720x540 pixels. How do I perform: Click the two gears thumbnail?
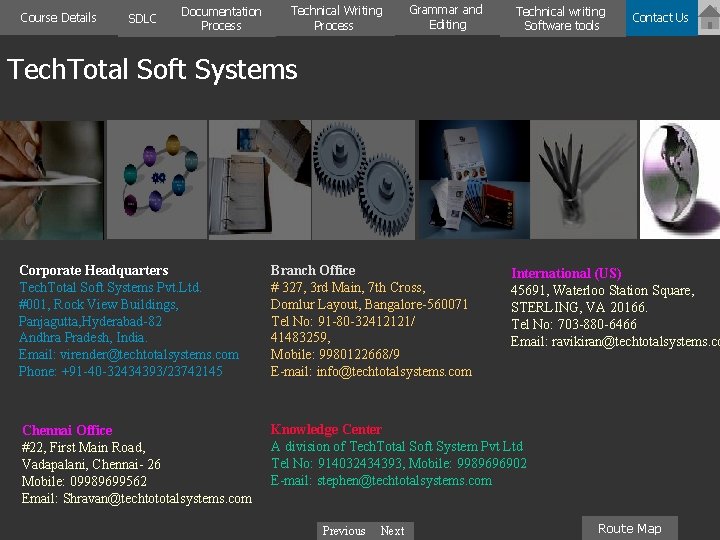coord(363,180)
